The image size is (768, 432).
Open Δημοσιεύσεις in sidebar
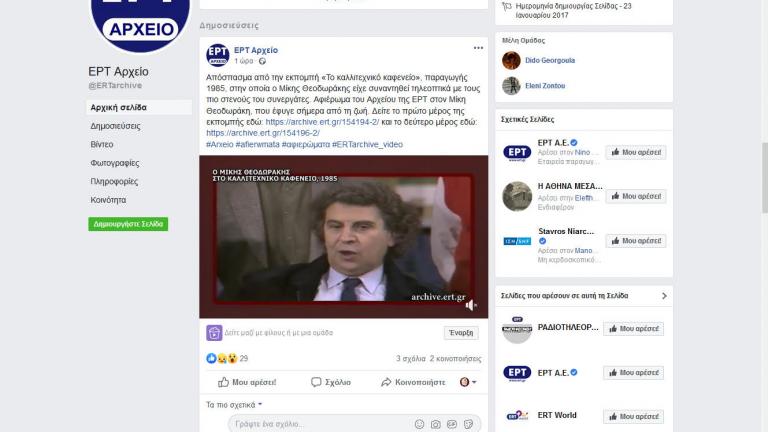115,126
